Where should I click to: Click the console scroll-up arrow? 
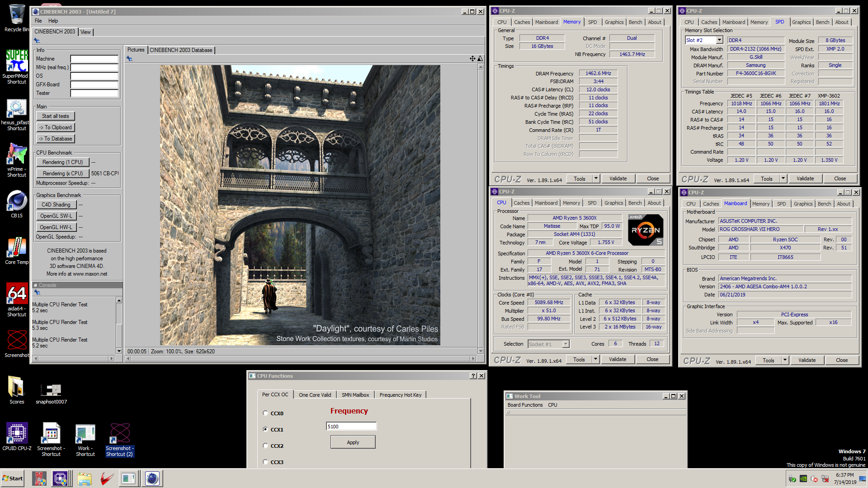[x=119, y=300]
